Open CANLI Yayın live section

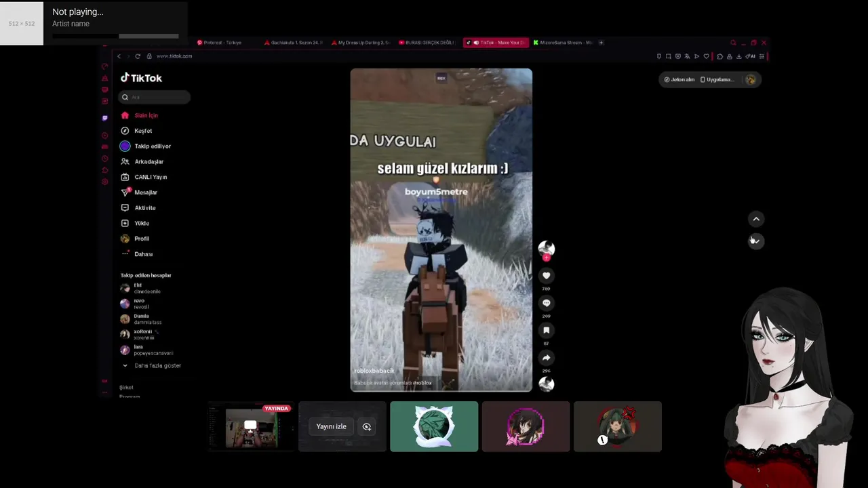coord(144,177)
